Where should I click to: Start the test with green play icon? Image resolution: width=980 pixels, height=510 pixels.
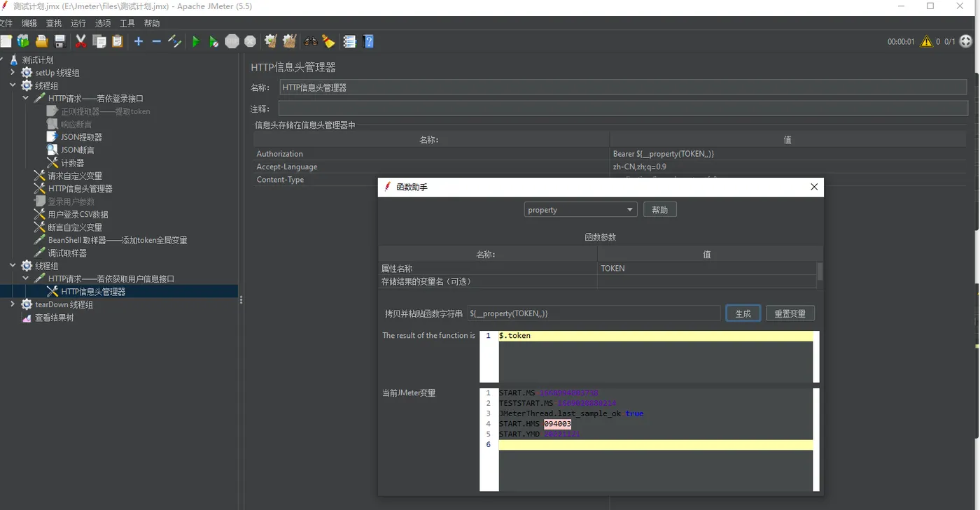[x=195, y=41]
